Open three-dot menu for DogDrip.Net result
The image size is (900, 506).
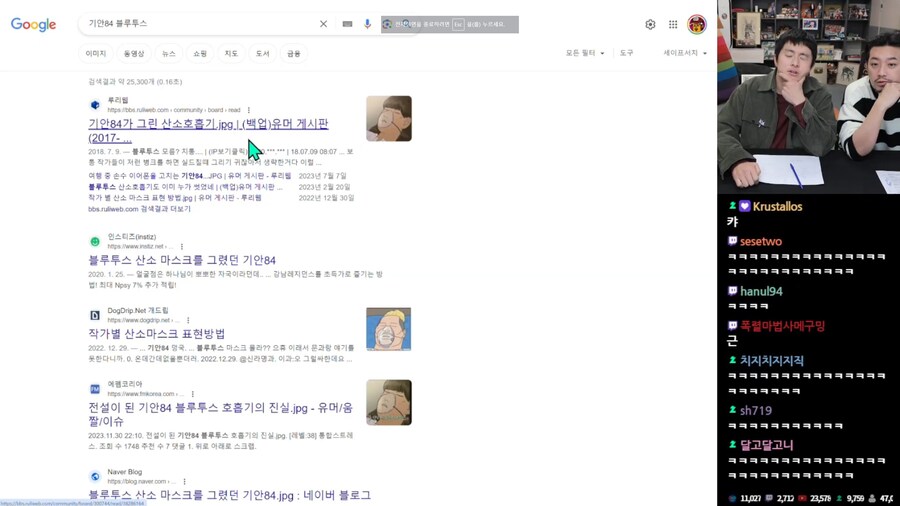tap(188, 321)
